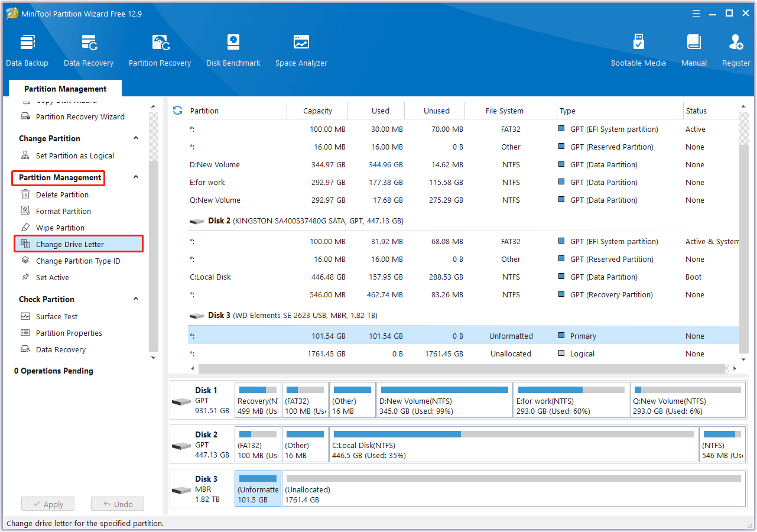
Task: Create Bootable Media
Action: click(x=638, y=50)
